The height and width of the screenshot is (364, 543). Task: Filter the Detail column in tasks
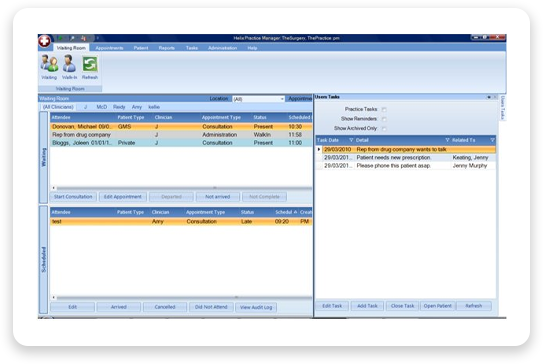447,140
